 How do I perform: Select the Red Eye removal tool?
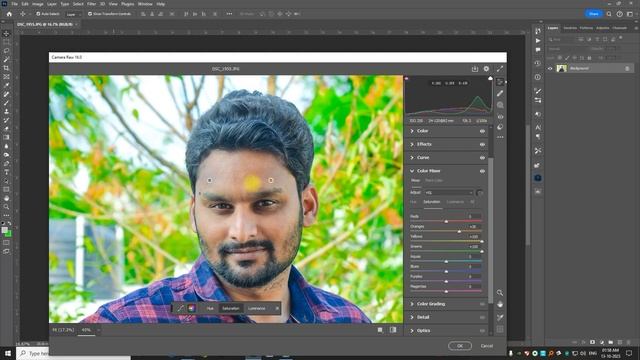tap(500, 117)
